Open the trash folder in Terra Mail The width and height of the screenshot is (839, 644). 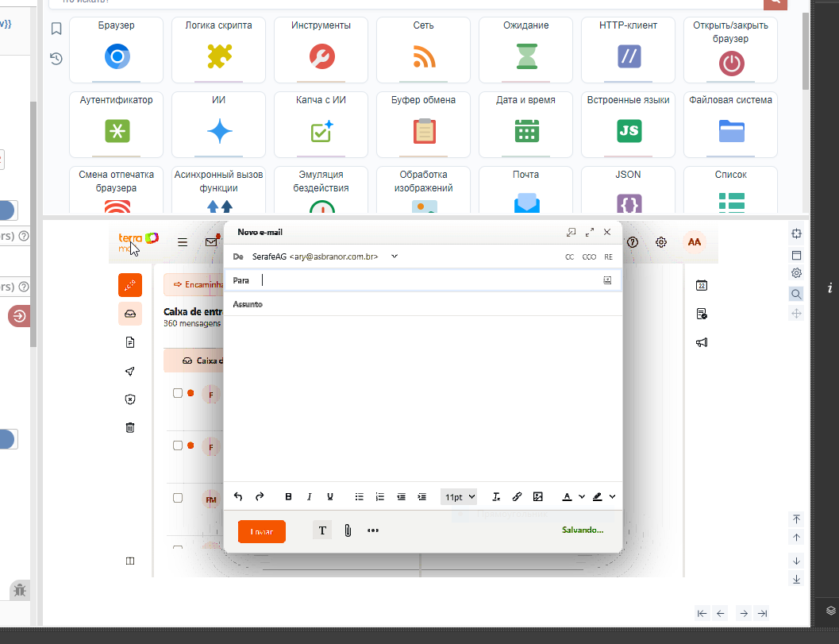pyautogui.click(x=130, y=428)
